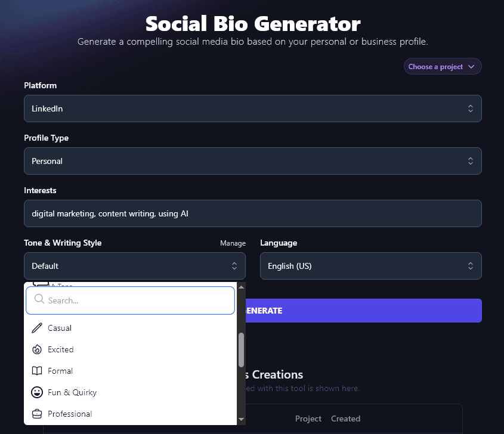This screenshot has height=434, width=504.
Task: Click the open book icon beside Formal
Action: tap(36, 371)
